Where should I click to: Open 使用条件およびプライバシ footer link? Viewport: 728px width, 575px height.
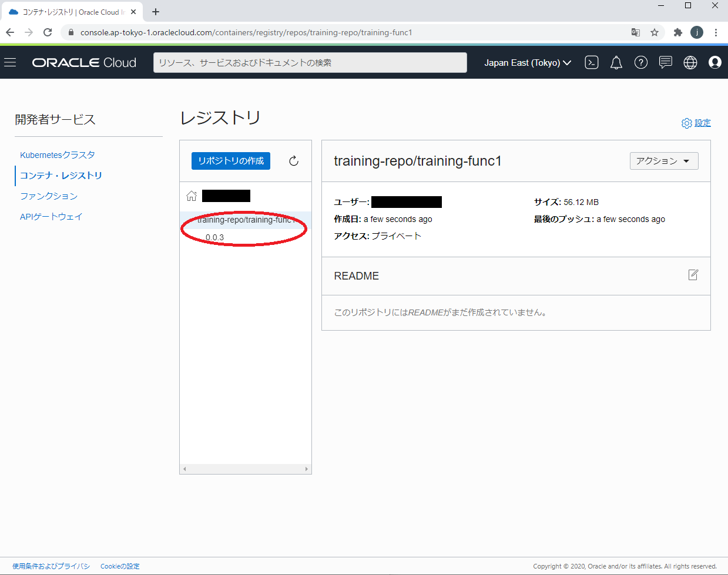pos(51,566)
